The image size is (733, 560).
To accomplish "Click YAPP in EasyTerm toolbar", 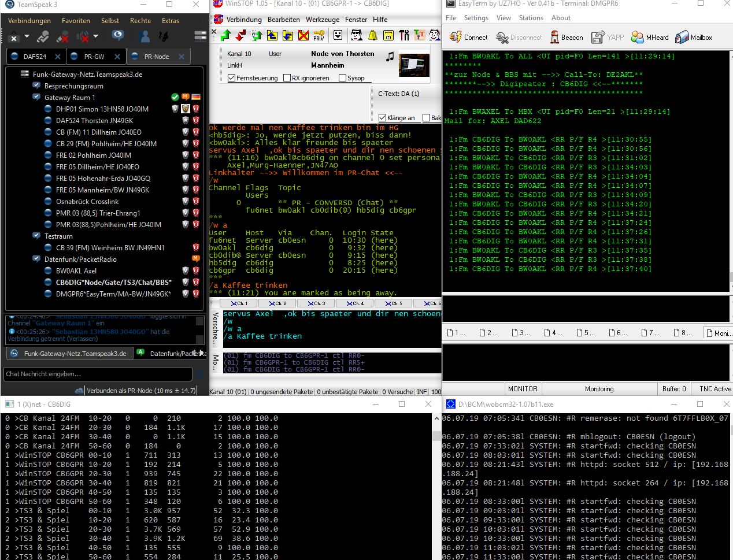I will (x=607, y=38).
